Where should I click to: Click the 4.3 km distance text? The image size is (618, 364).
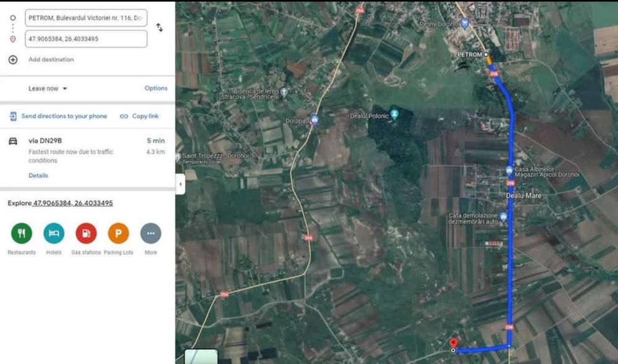tap(155, 151)
